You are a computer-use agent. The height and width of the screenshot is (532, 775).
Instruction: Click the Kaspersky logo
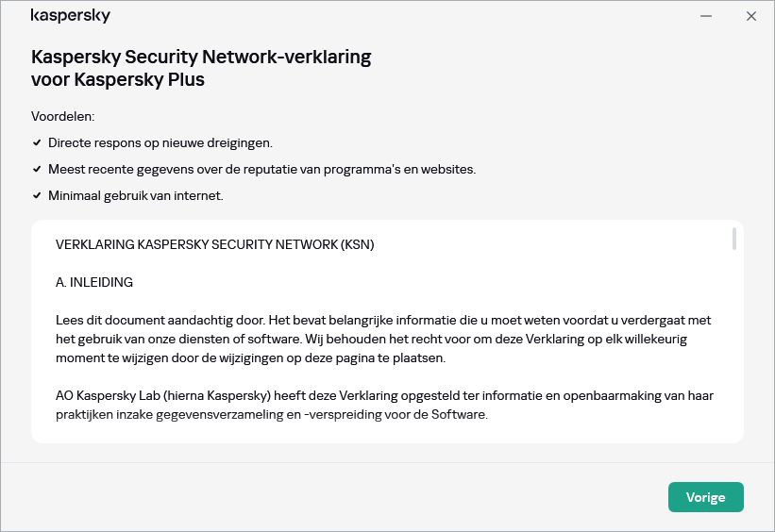point(71,16)
